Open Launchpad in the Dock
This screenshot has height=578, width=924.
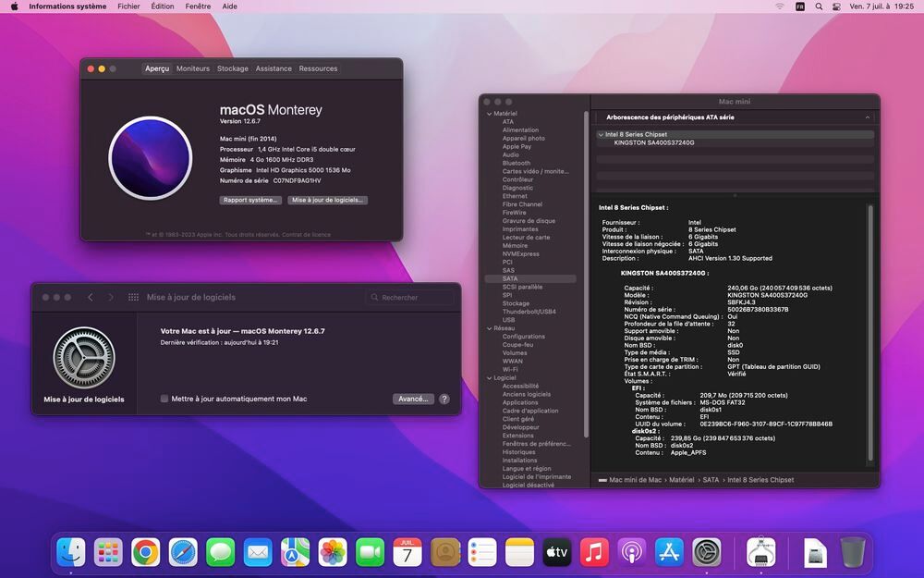pos(108,553)
